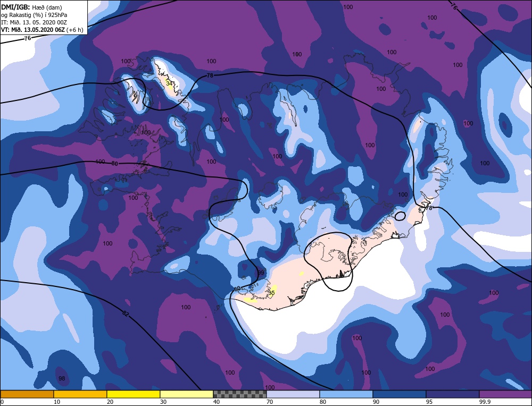Click the '82' contour line label
Screen dimensions: 532x406
pos(126,314)
